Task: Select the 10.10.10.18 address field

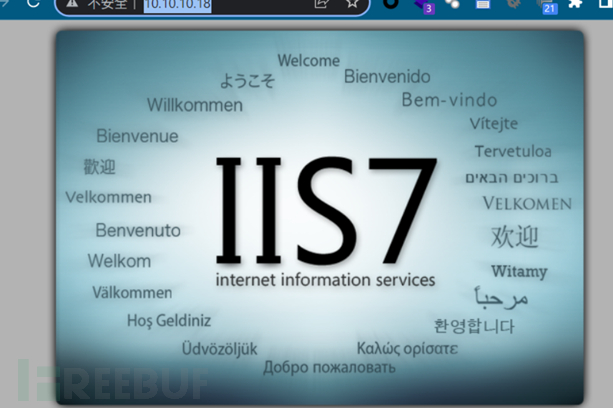Action: 178,5
